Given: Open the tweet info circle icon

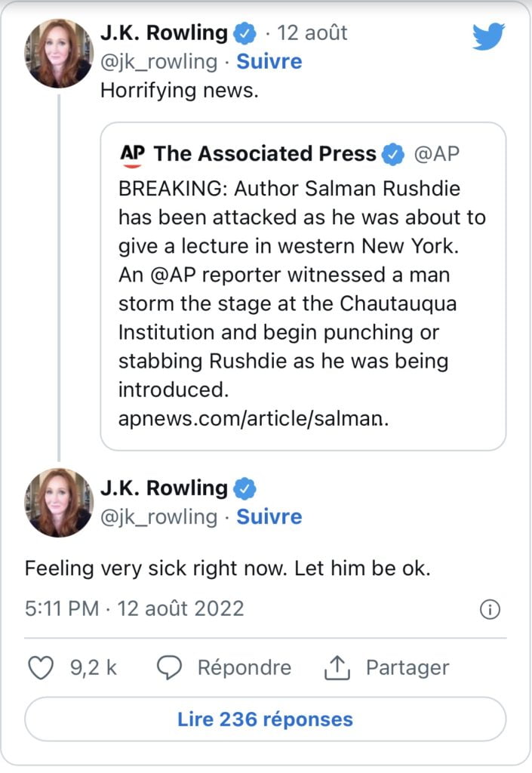Looking at the screenshot, I should (490, 610).
